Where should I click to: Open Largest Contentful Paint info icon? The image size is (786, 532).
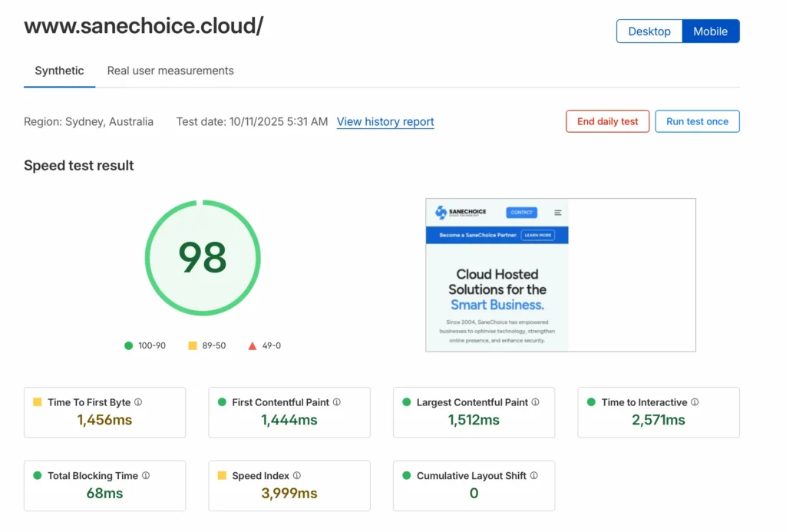[535, 402]
